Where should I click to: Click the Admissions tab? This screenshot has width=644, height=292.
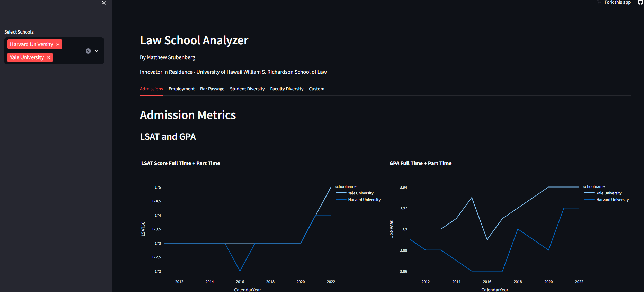[151, 89]
